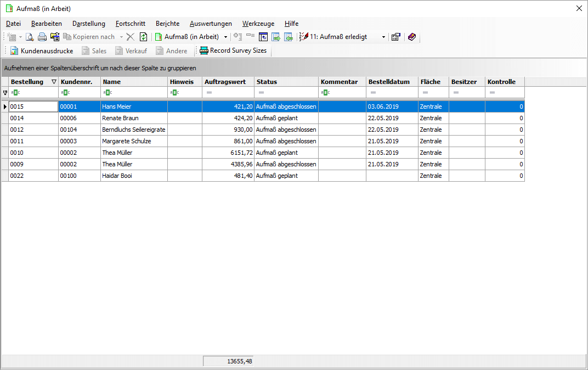Click the Auftragswert cell 4385,96

[228, 164]
